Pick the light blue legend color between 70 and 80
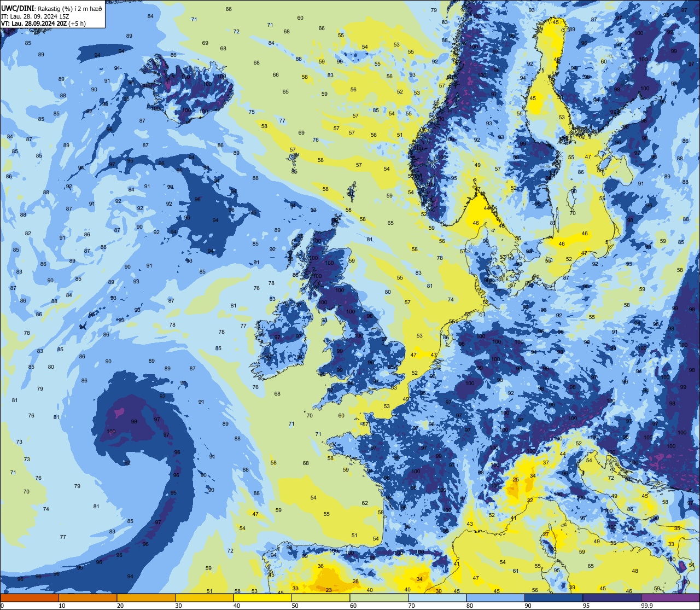This screenshot has height=610, width=700. tap(437, 597)
